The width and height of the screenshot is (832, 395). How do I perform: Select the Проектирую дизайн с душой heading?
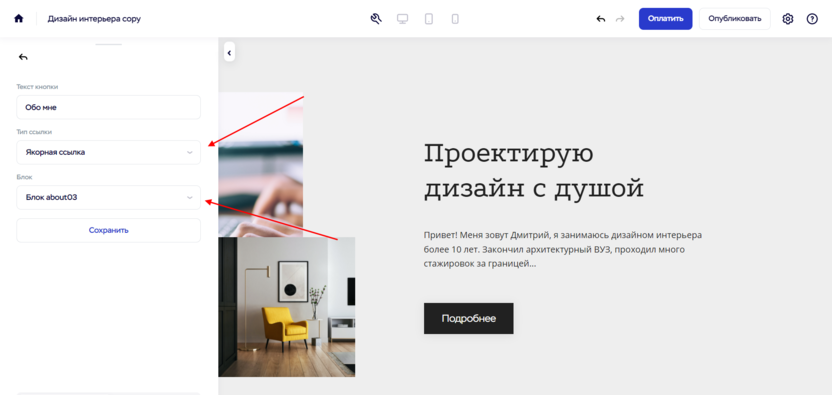point(533,171)
